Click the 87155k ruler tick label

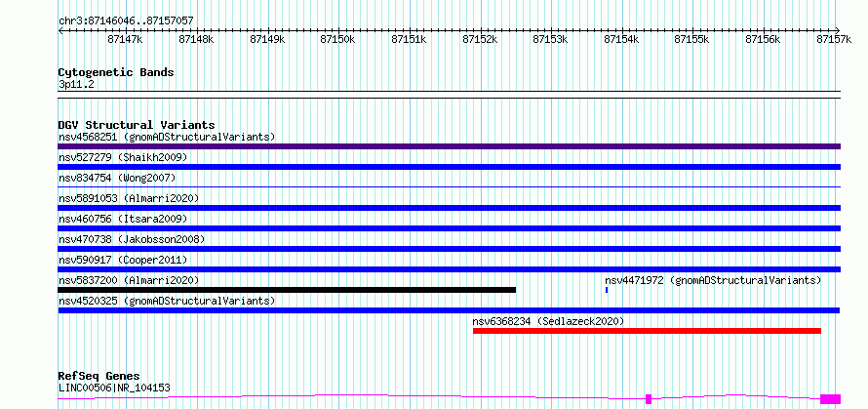(x=692, y=39)
